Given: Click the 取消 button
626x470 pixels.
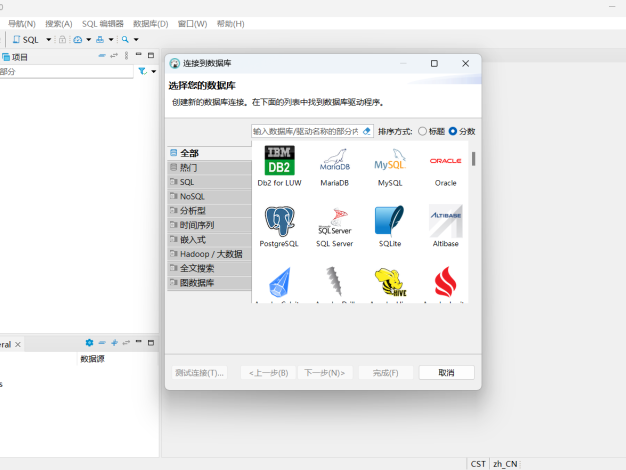Looking at the screenshot, I should (x=446, y=373).
